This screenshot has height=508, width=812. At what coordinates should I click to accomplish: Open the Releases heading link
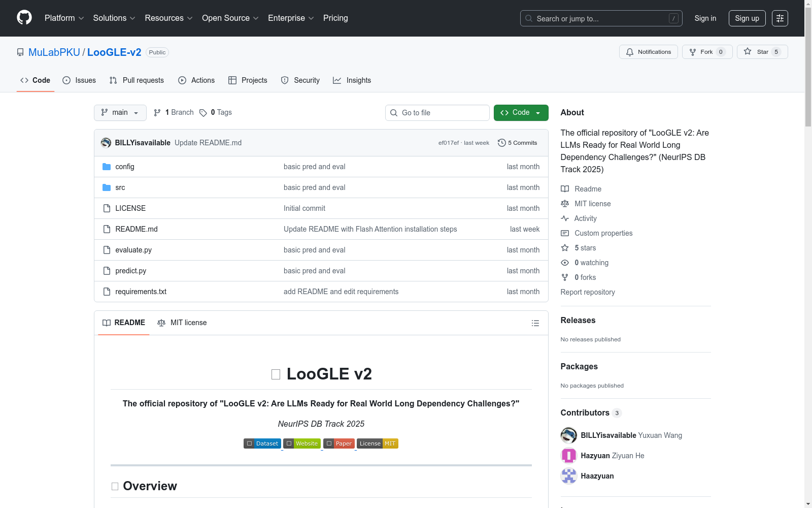click(578, 320)
